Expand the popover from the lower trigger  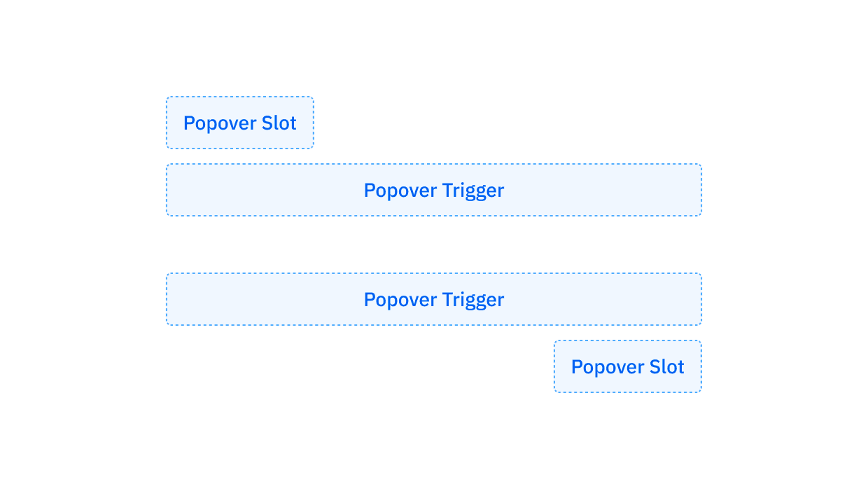(433, 299)
